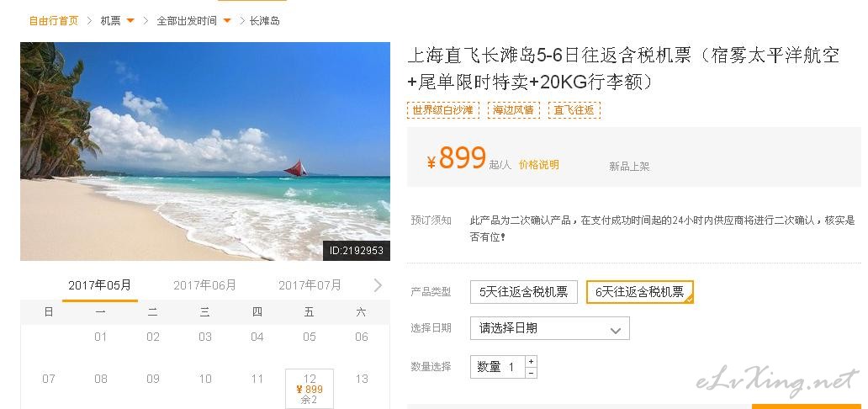Click the 世界级白沙滩 tag
The height and width of the screenshot is (409, 868).
pyautogui.click(x=443, y=109)
